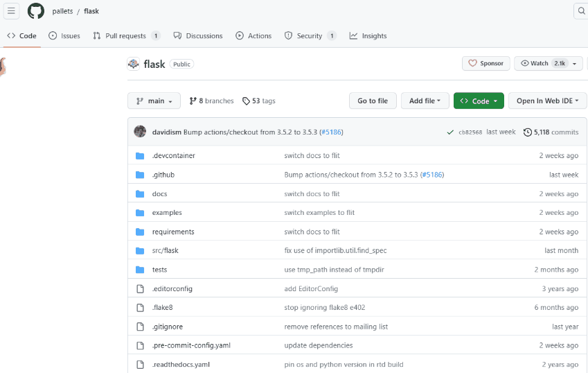Click the davidism author name
This screenshot has width=588, height=373.
coord(167,132)
